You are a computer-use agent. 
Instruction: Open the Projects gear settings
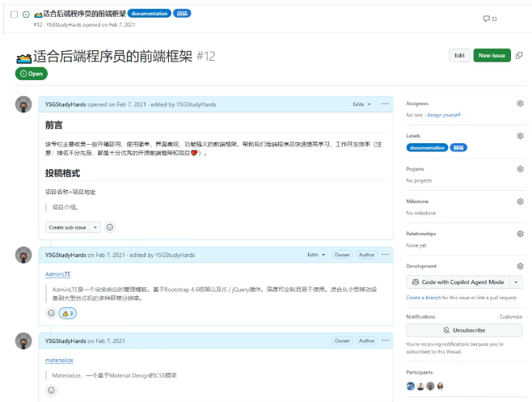point(520,169)
